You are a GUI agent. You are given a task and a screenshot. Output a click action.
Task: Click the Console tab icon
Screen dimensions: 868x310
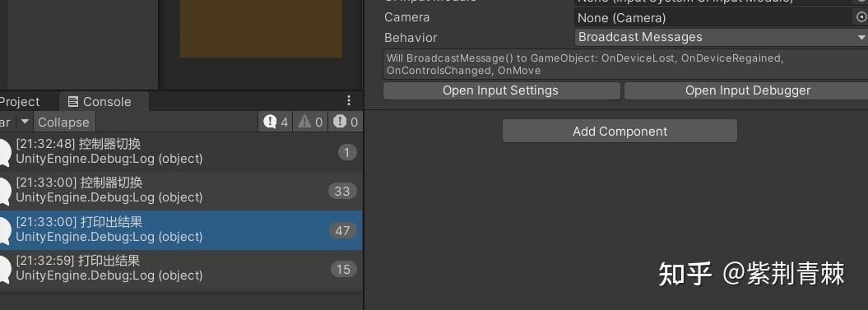pyautogui.click(x=73, y=101)
